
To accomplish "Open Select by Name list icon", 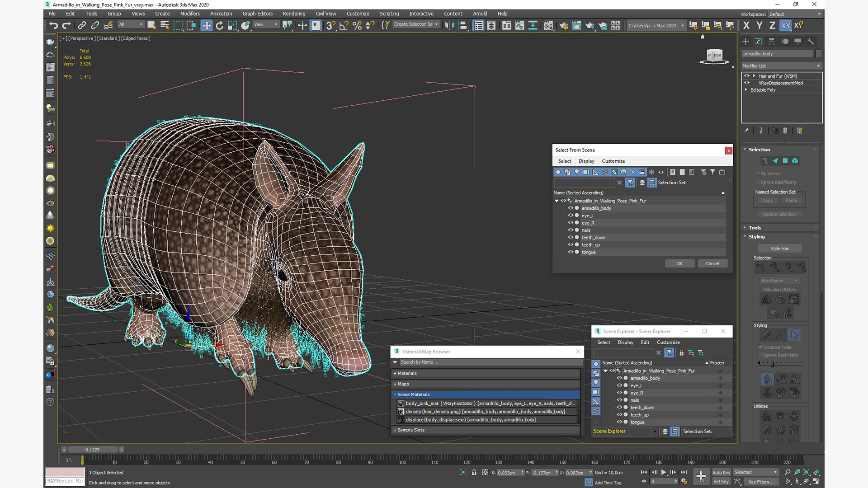I will [165, 25].
